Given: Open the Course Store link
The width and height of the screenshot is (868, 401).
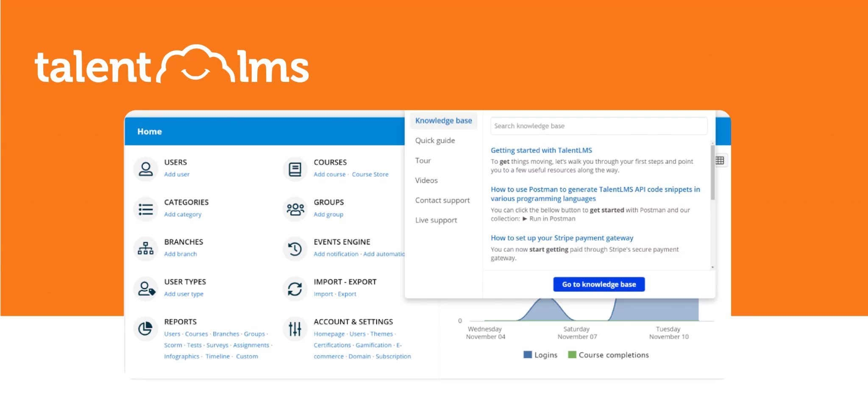Looking at the screenshot, I should pos(370,174).
